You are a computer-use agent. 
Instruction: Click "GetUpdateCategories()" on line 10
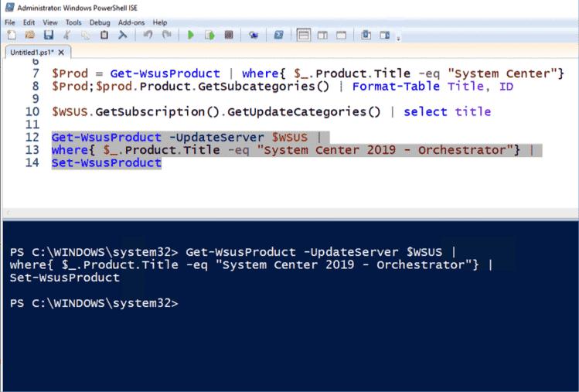304,111
